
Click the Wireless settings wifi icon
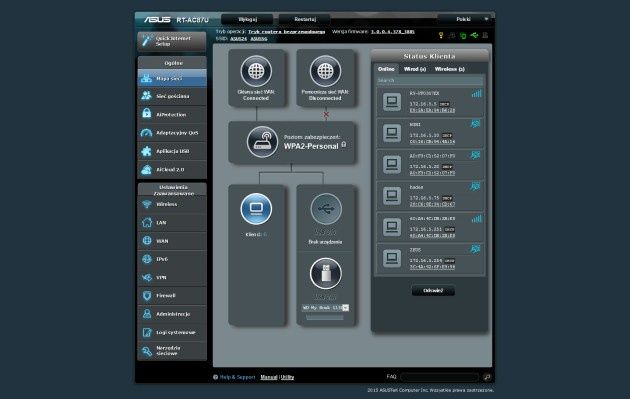[x=147, y=204]
